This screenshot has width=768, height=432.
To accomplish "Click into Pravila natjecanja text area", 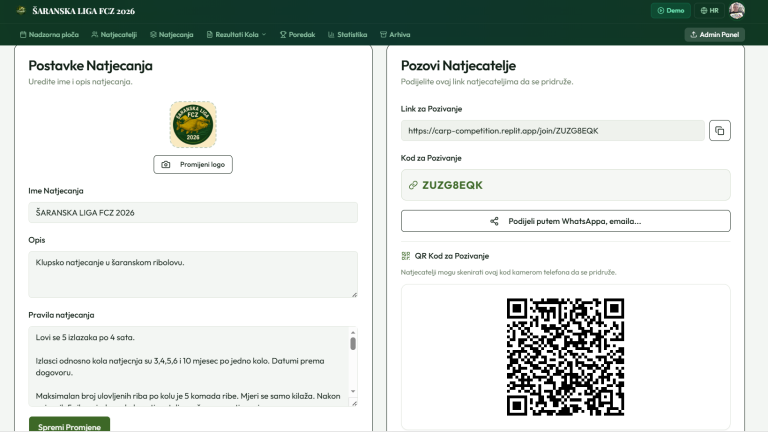I will pyautogui.click(x=189, y=366).
